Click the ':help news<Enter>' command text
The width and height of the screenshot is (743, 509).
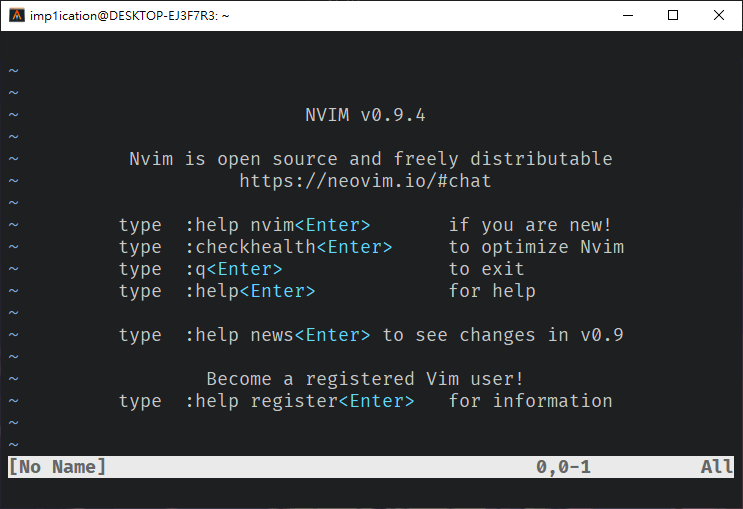(x=278, y=335)
